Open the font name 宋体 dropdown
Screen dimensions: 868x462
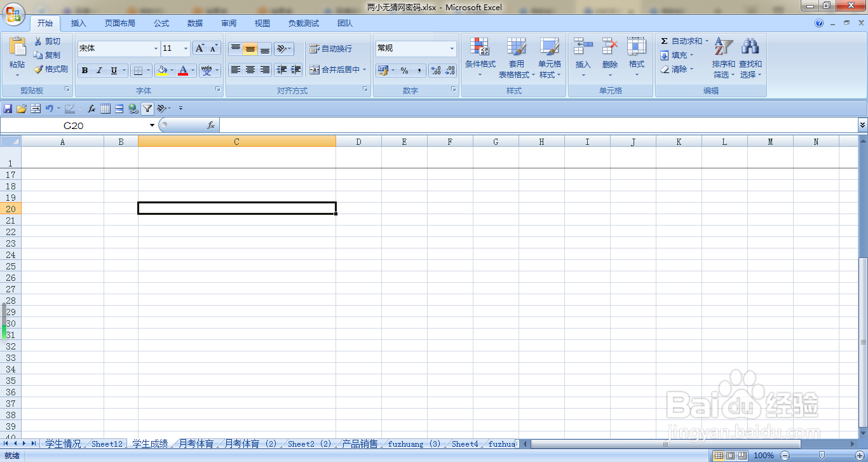(156, 48)
